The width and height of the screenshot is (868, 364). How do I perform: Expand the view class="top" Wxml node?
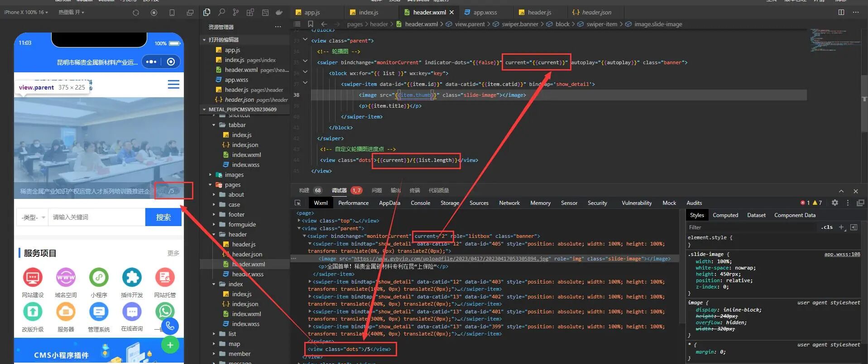[299, 221]
